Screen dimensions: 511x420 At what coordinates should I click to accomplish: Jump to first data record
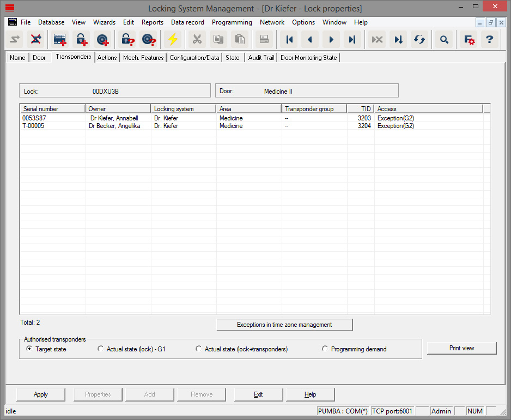point(290,39)
